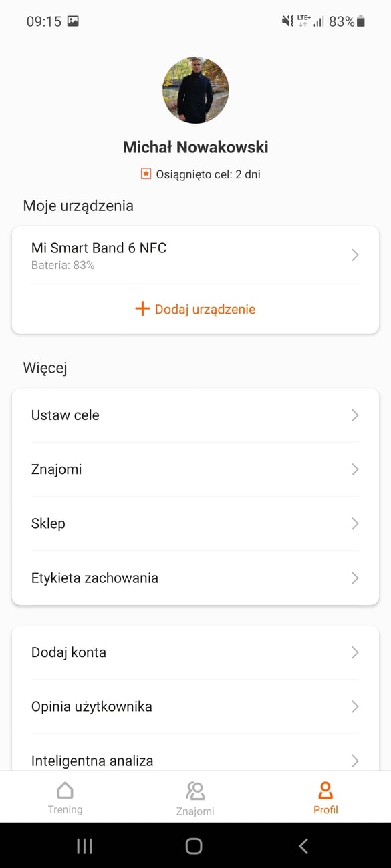
Task: Expand the Sklep row chevron
Action: 355,523
